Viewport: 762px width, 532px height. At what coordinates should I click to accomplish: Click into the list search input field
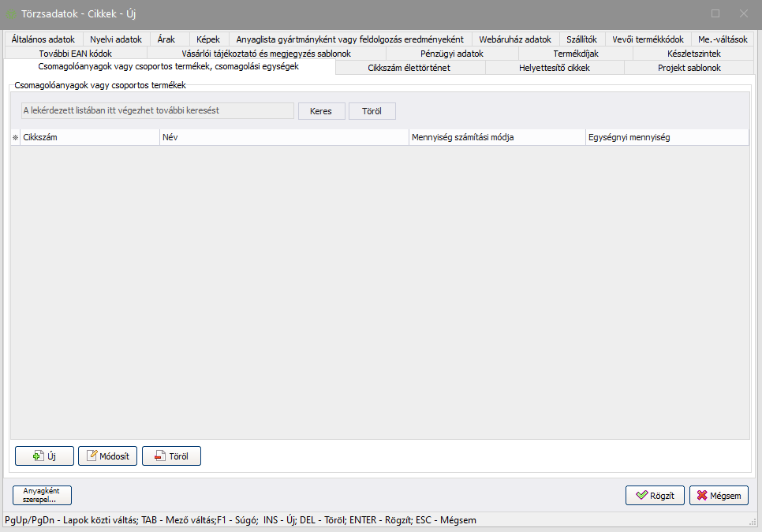tap(158, 111)
